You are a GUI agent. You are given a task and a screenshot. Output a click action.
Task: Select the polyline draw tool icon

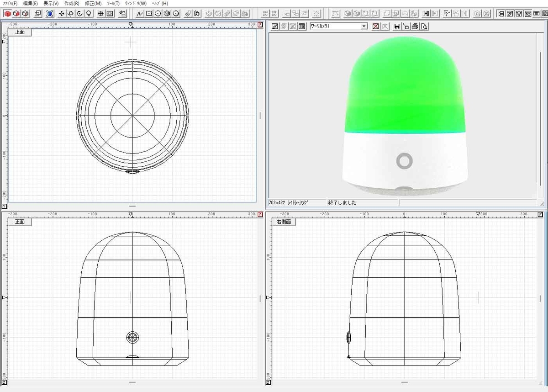140,13
